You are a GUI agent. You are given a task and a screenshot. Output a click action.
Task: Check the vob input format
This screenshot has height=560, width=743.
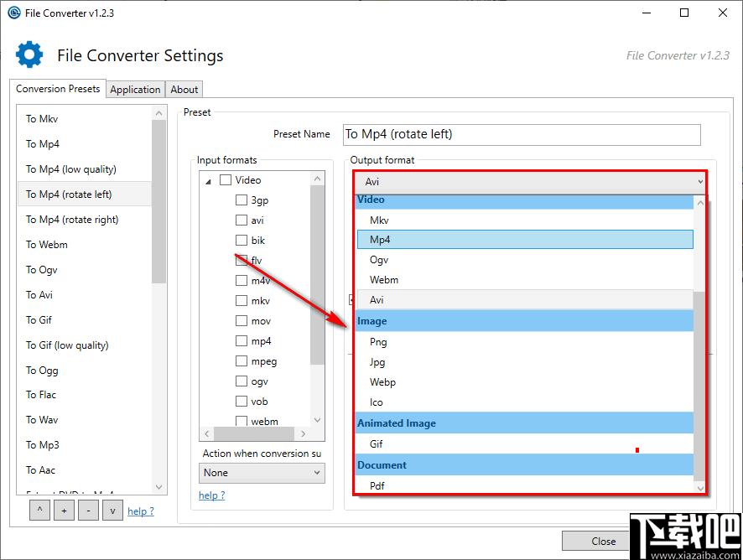(242, 402)
